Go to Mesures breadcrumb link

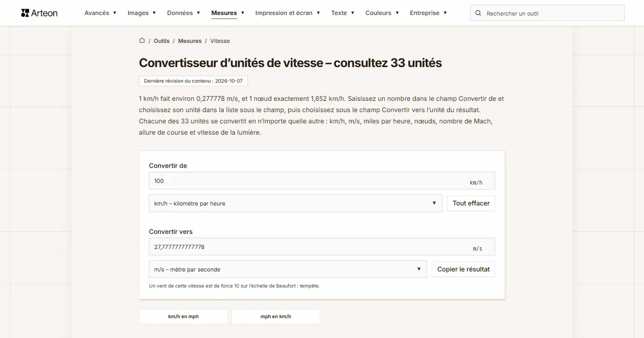tap(190, 41)
